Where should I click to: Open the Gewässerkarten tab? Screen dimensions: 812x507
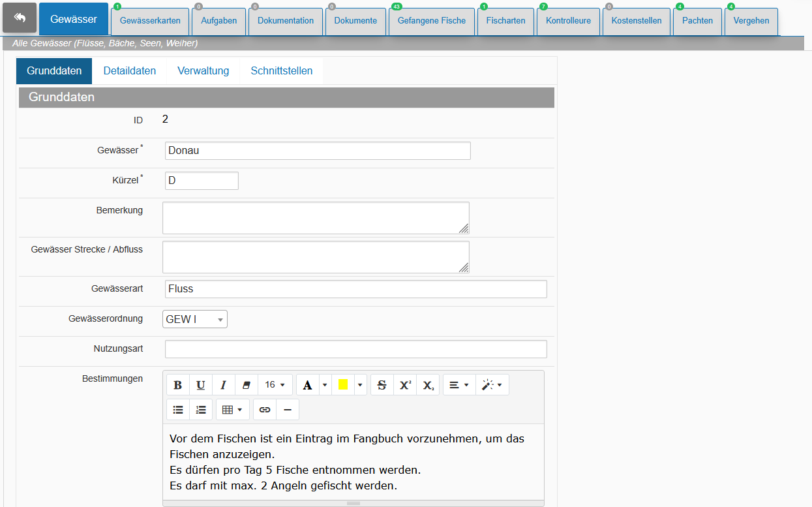(x=150, y=21)
